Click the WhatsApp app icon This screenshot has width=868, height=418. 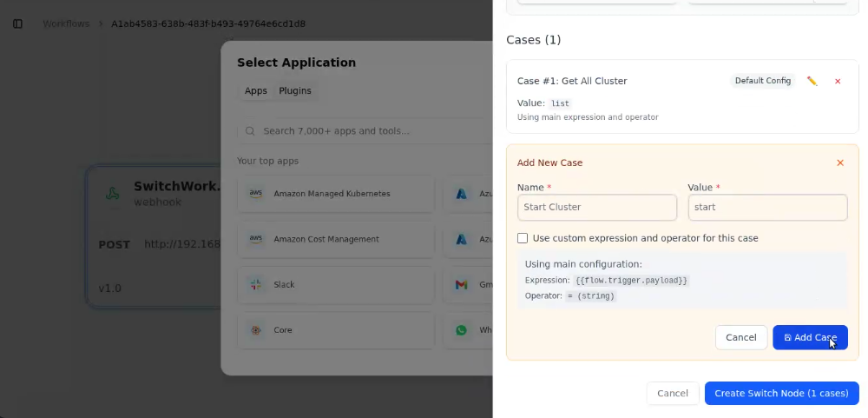(x=462, y=330)
